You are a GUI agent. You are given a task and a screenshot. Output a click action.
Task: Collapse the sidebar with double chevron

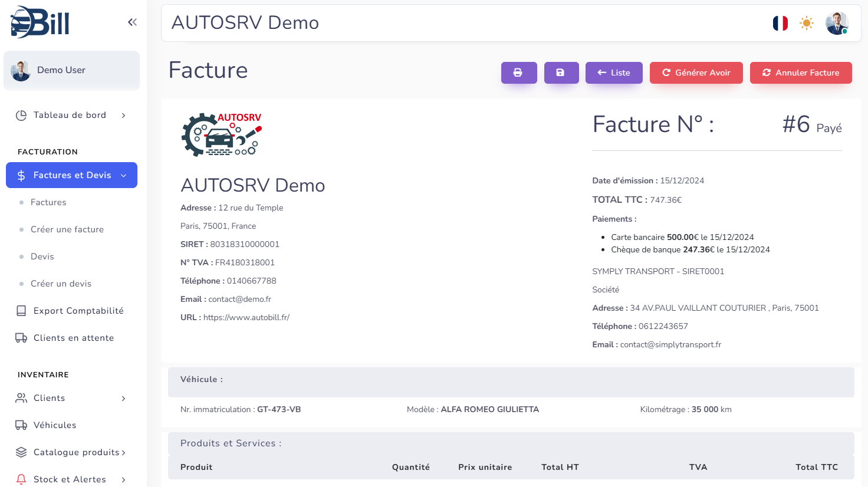132,22
